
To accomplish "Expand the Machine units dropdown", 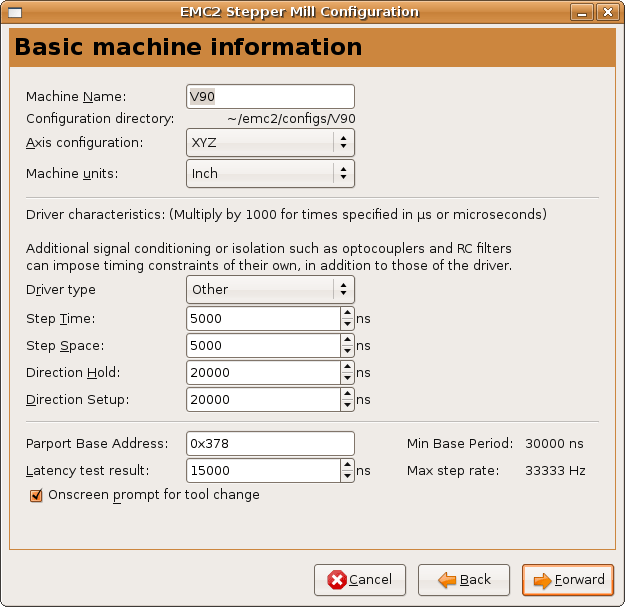I will point(270,173).
